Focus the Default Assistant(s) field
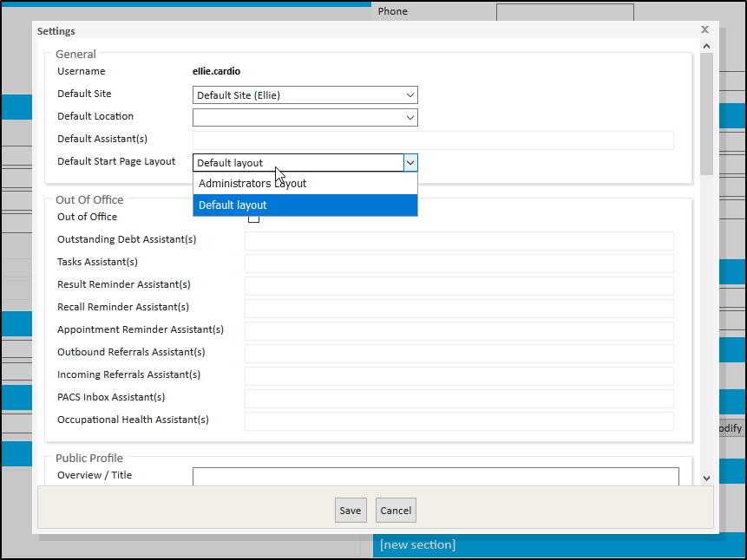Image resolution: width=747 pixels, height=560 pixels. 433,140
